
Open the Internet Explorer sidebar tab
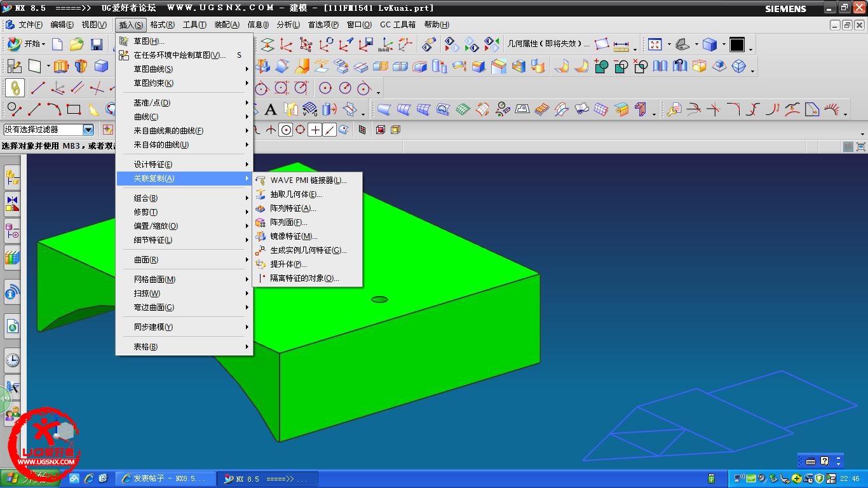(12, 327)
